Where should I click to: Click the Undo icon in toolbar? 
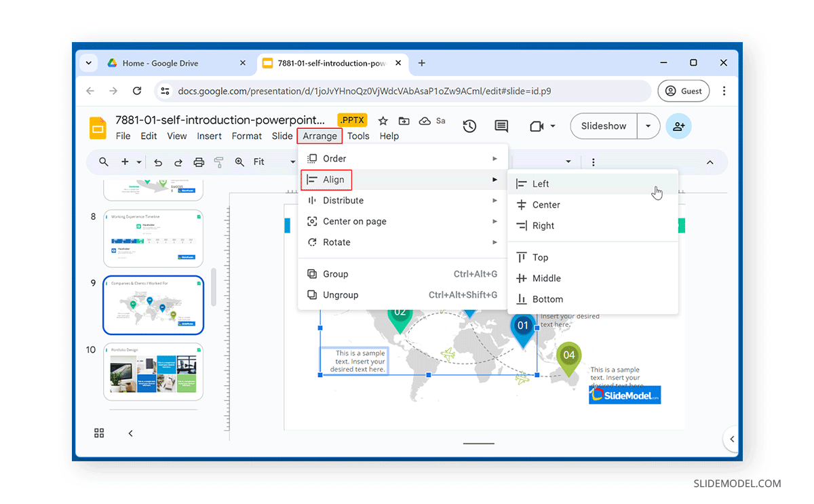pyautogui.click(x=158, y=161)
